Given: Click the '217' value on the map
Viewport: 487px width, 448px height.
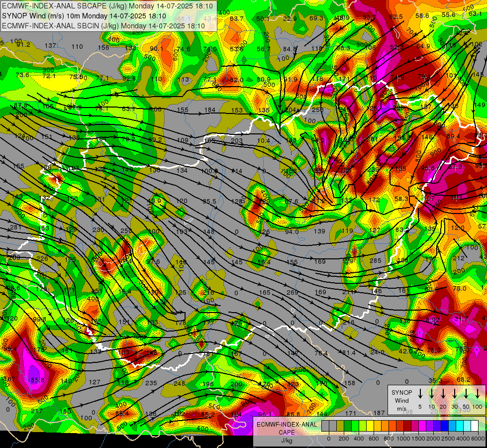Looking at the screenshot, I should [x=37, y=411].
